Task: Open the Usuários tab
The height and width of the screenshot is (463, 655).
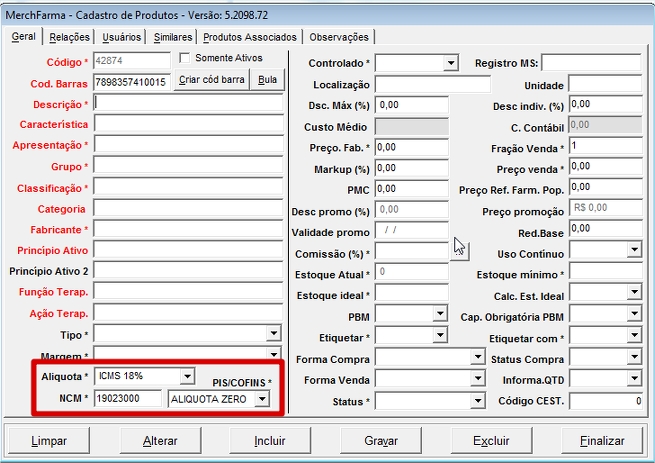Action: tap(122, 37)
